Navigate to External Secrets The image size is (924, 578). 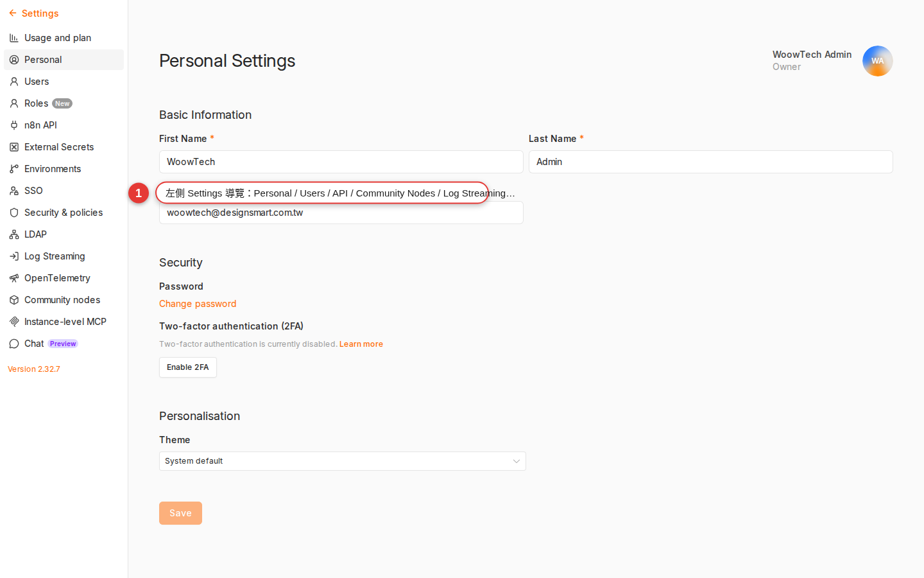[64, 147]
